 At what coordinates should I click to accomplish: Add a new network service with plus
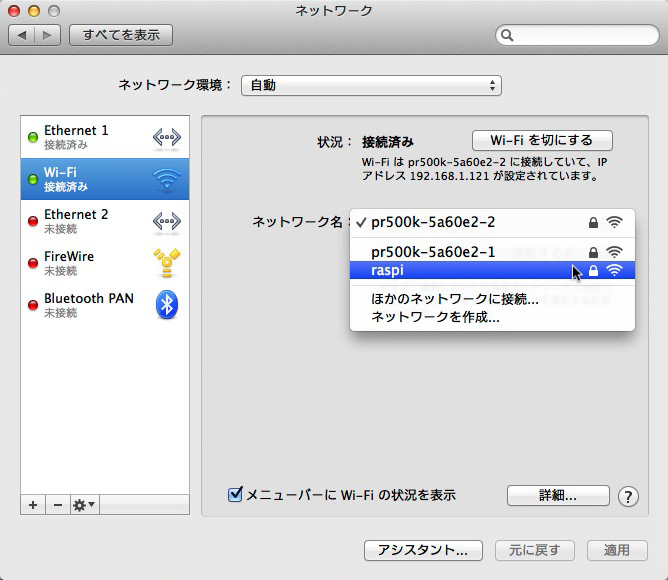[33, 505]
